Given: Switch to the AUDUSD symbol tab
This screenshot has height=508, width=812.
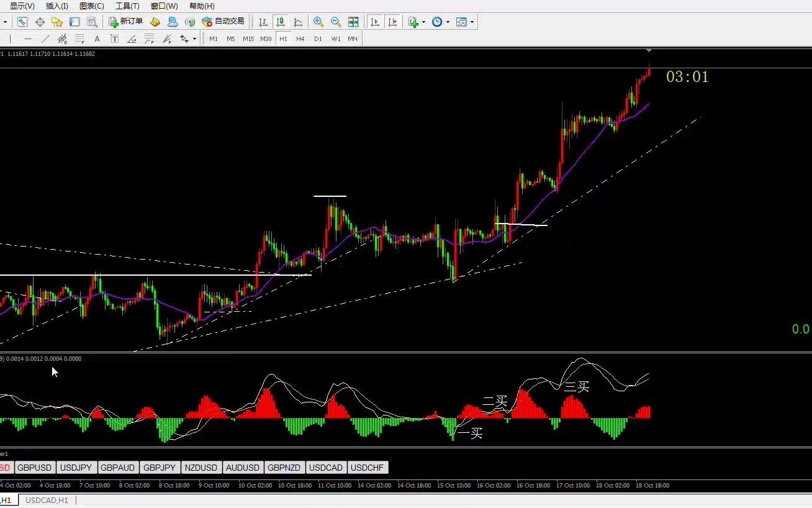Looking at the screenshot, I should 243,468.
